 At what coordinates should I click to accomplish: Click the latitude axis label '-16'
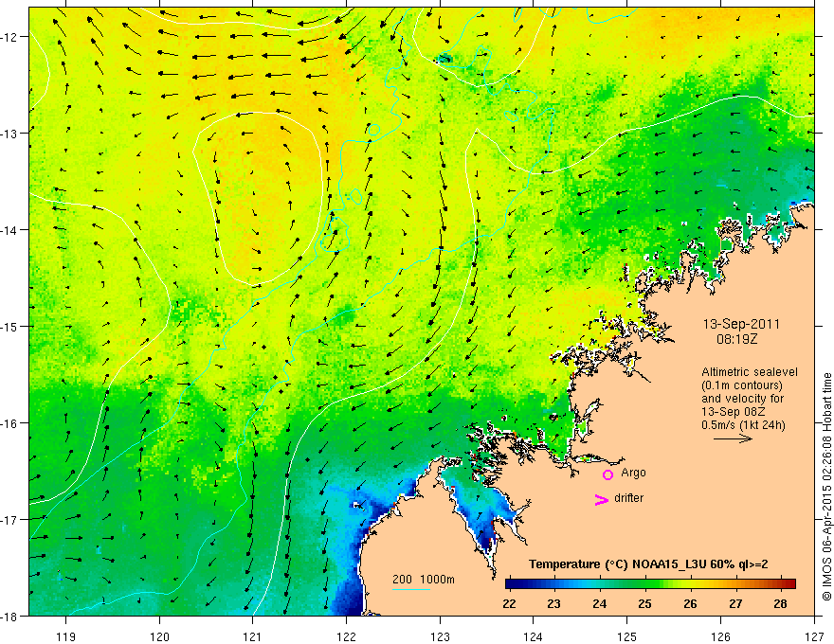(x=9, y=423)
